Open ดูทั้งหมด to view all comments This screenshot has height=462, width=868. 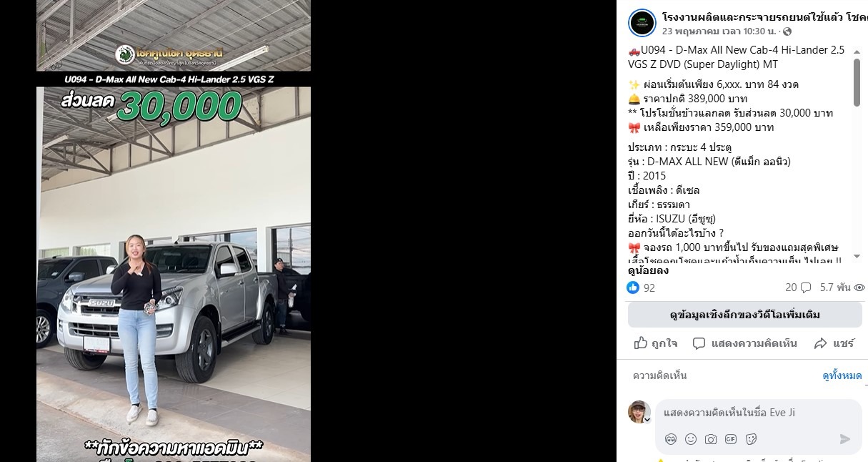(x=842, y=375)
